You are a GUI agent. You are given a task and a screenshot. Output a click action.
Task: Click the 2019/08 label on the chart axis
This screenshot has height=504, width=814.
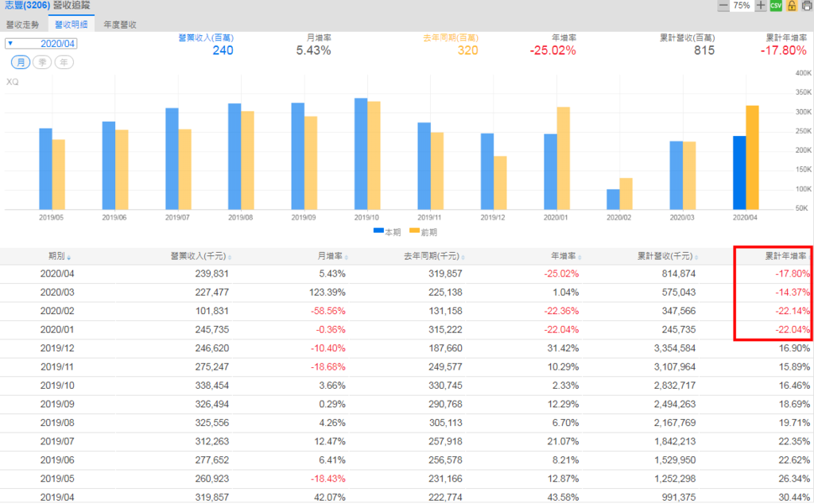pos(240,218)
